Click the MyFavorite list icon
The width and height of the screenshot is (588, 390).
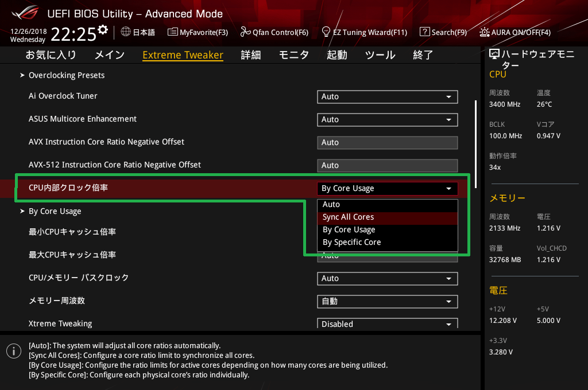point(172,32)
